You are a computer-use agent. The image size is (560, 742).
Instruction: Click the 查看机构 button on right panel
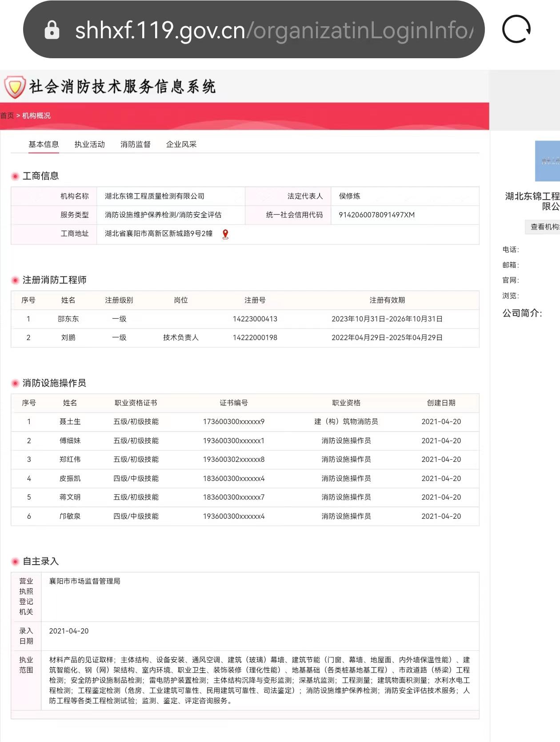(544, 227)
